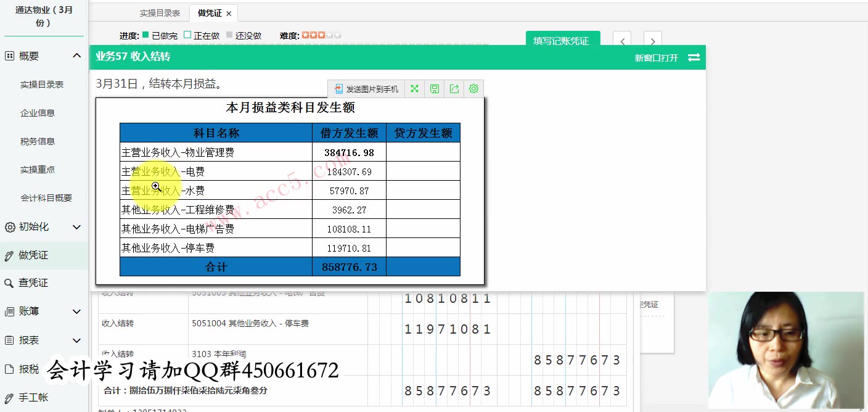
Task: Save the image using the disk icon
Action: 434,88
